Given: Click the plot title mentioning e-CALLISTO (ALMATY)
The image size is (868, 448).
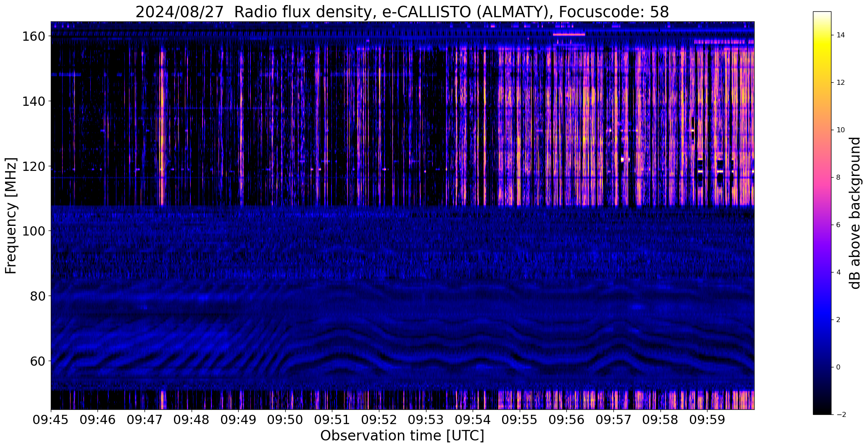Looking at the screenshot, I should [x=402, y=12].
